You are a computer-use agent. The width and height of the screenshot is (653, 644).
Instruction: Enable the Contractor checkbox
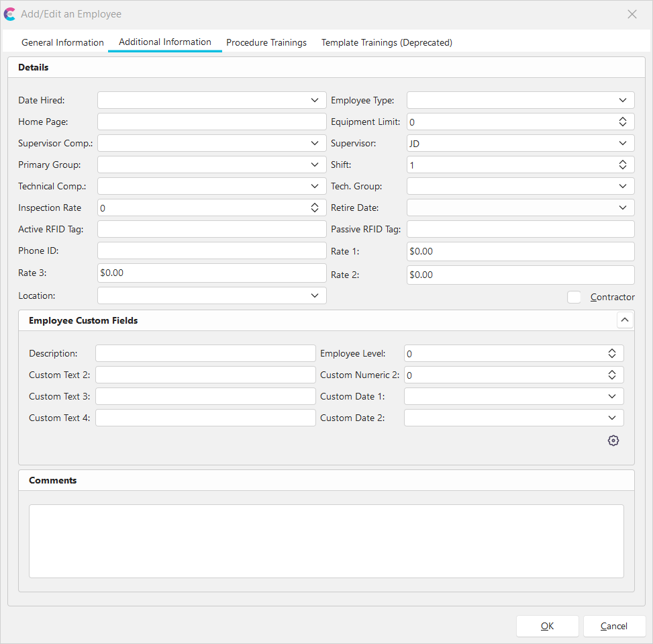(574, 297)
